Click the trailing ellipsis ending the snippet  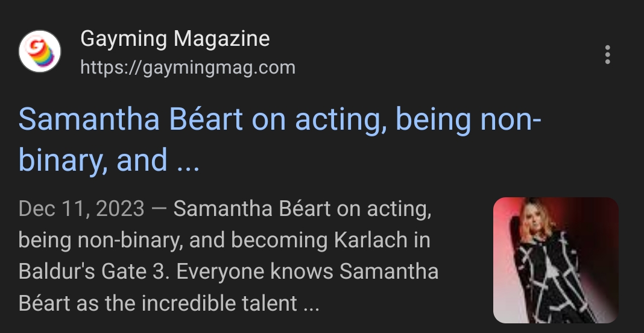click(311, 303)
